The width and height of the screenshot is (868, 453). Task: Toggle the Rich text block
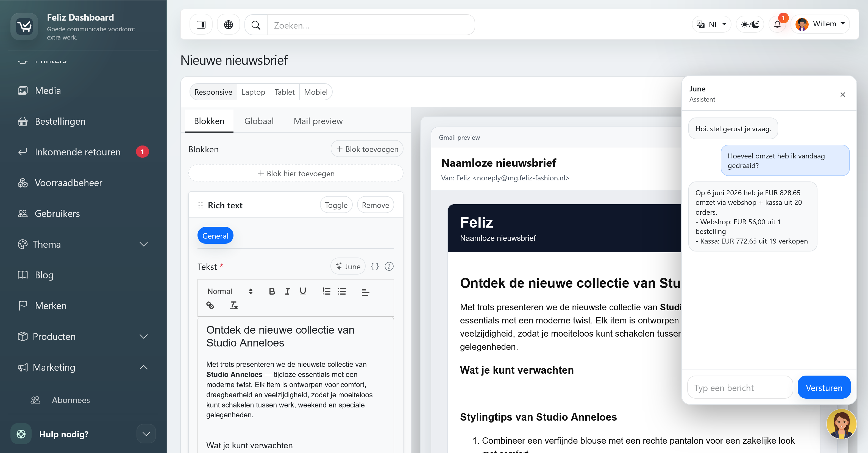coord(336,205)
